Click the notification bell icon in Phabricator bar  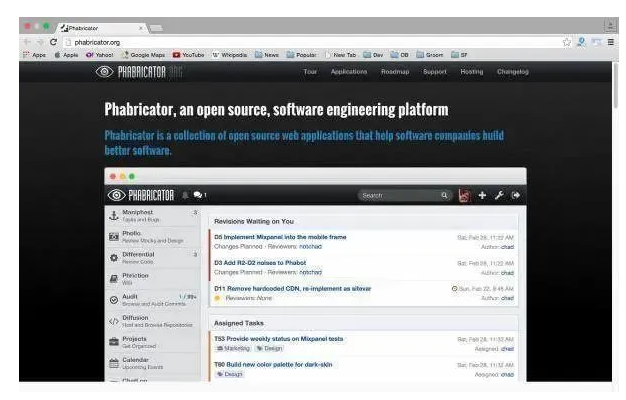[x=185, y=195]
